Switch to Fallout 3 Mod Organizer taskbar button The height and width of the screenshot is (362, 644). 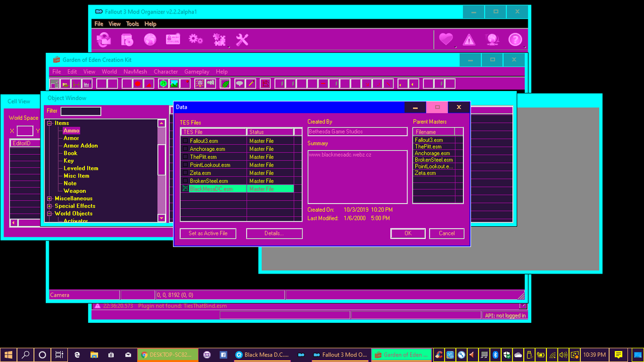pyautogui.click(x=340, y=354)
